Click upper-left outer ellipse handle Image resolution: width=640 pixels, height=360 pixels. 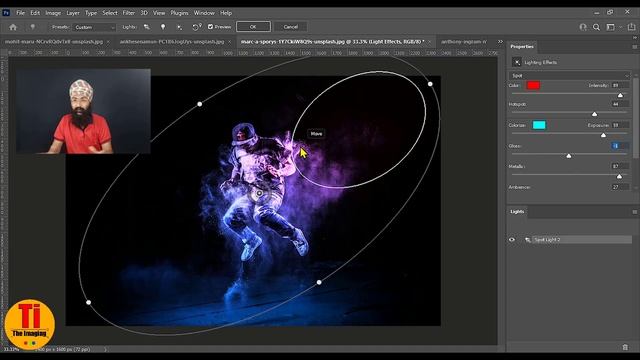[x=200, y=104]
